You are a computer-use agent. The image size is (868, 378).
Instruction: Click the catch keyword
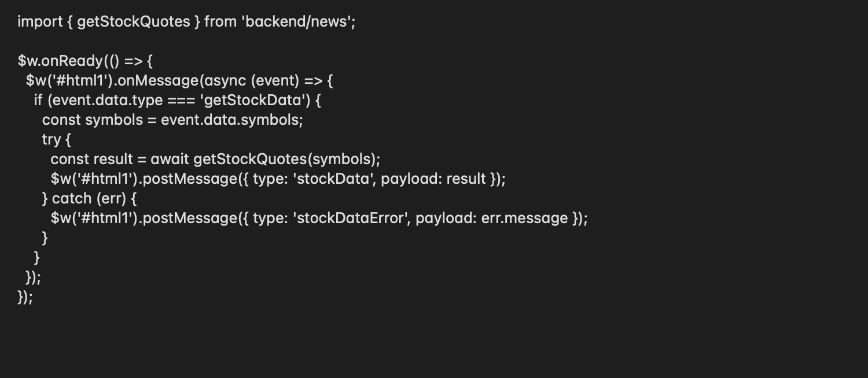[72, 199]
